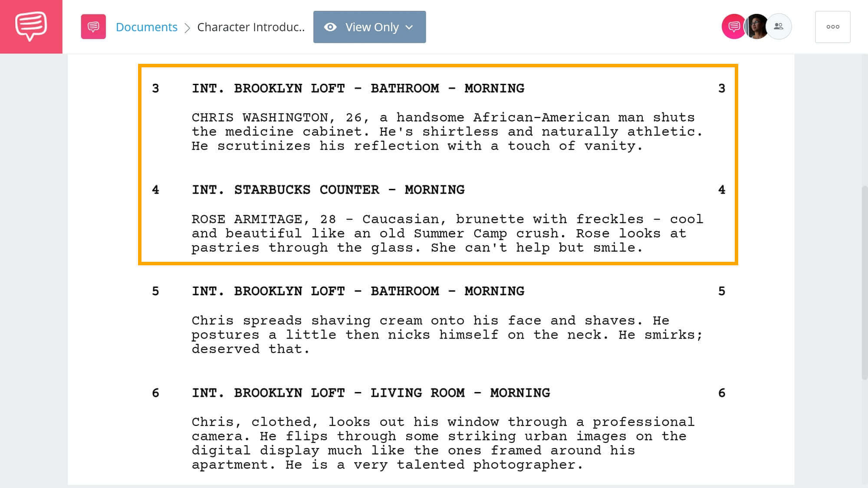Click the eye/view icon in View Only
This screenshot has height=488, width=868.
point(330,27)
